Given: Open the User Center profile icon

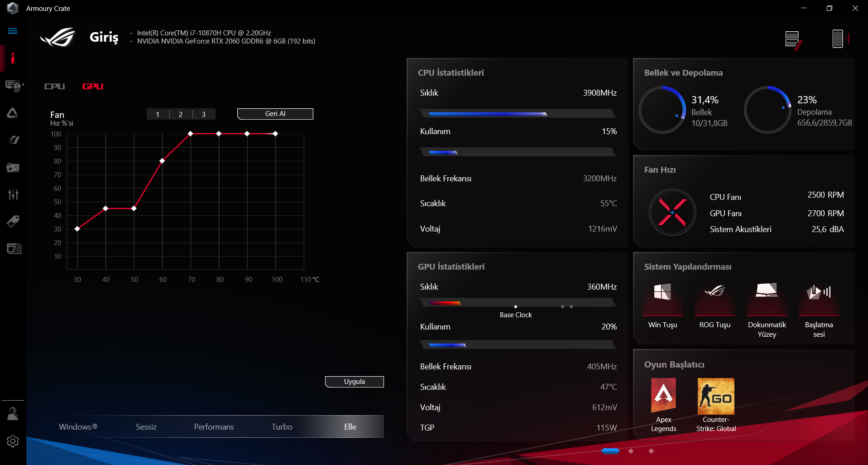Looking at the screenshot, I should click(13, 414).
